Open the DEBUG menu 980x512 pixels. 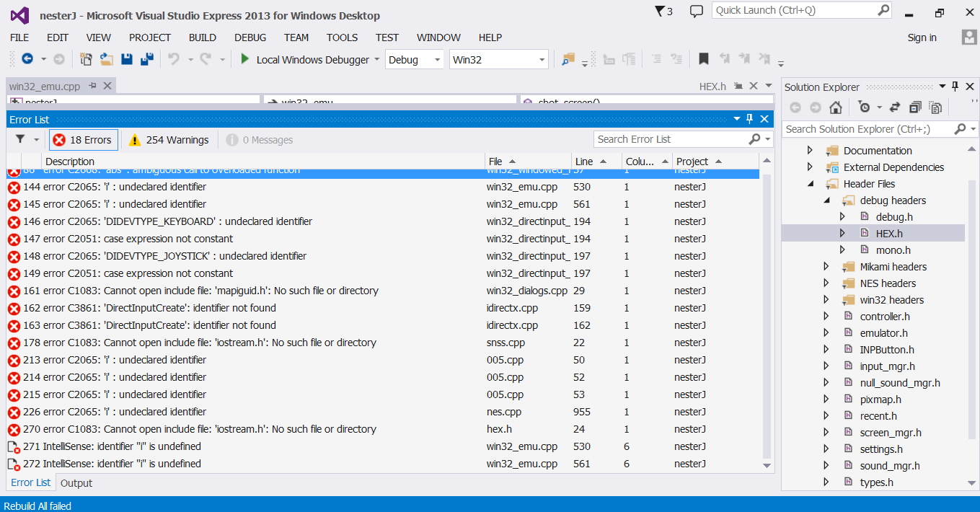point(250,37)
